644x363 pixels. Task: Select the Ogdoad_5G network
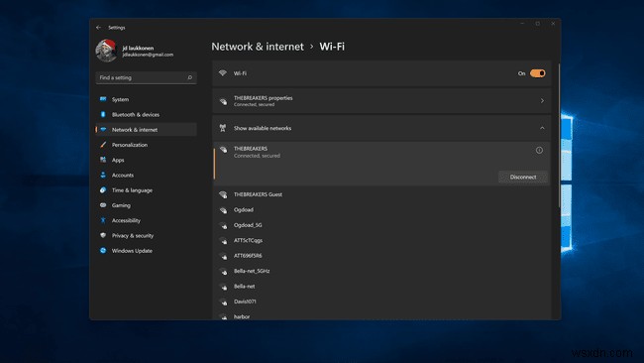point(381,225)
